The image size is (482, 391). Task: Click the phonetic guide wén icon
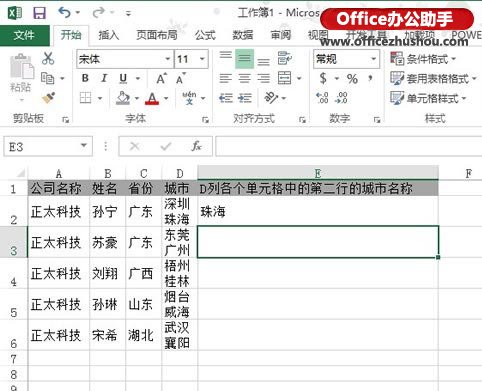tap(189, 98)
